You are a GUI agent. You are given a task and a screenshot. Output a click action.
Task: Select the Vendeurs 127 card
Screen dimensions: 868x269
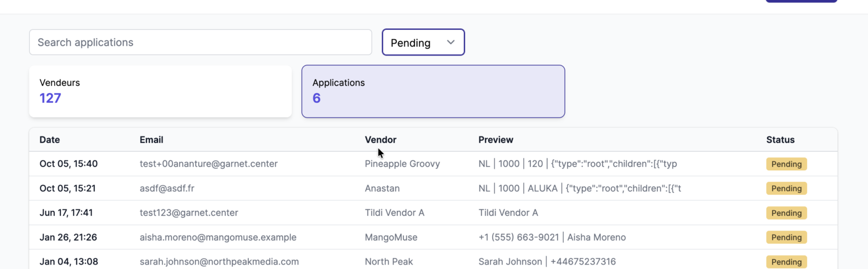[x=160, y=91]
